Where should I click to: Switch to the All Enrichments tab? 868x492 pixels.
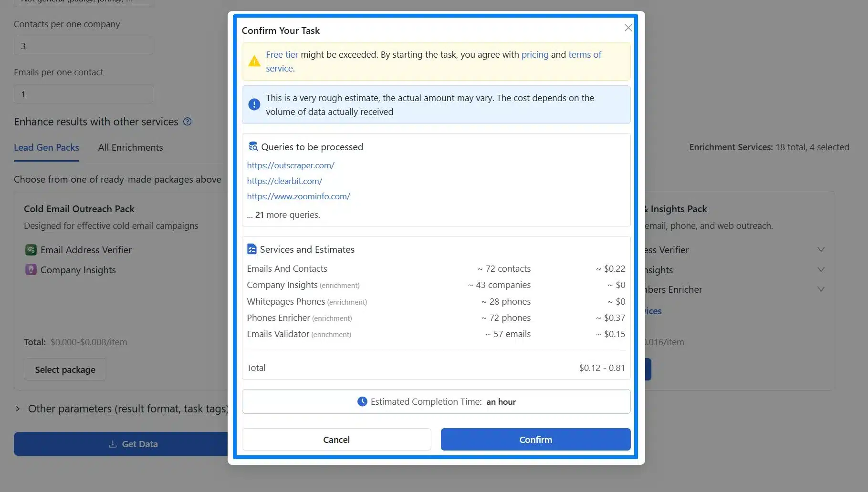130,148
